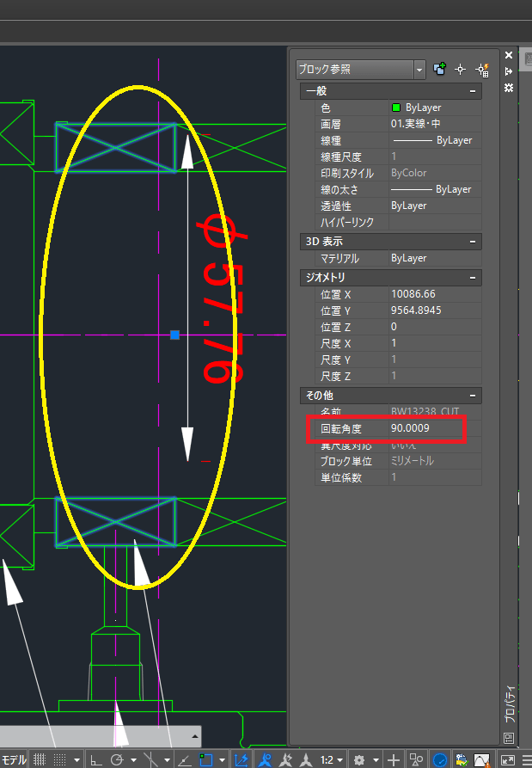
Task: Toggle clean screen icon
Action: click(508, 759)
